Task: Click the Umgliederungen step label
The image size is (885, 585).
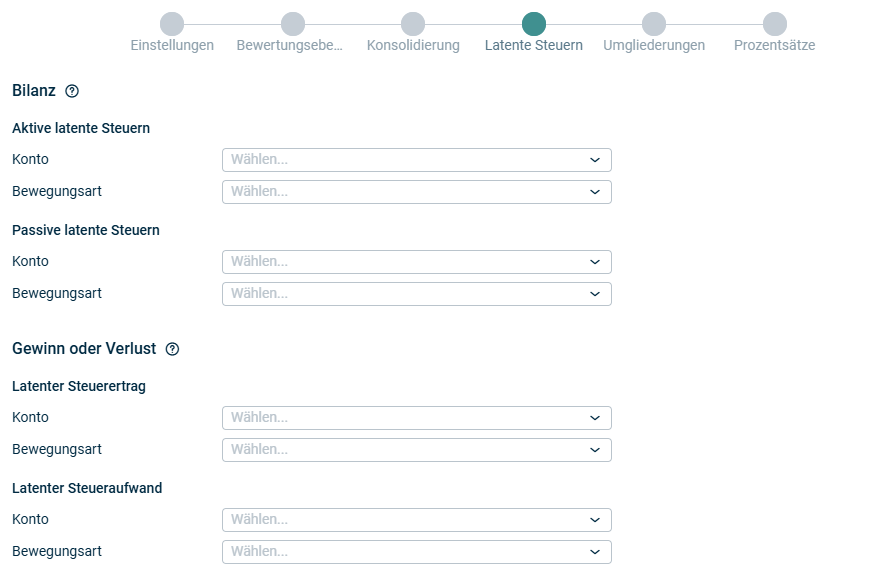Action: (x=654, y=46)
